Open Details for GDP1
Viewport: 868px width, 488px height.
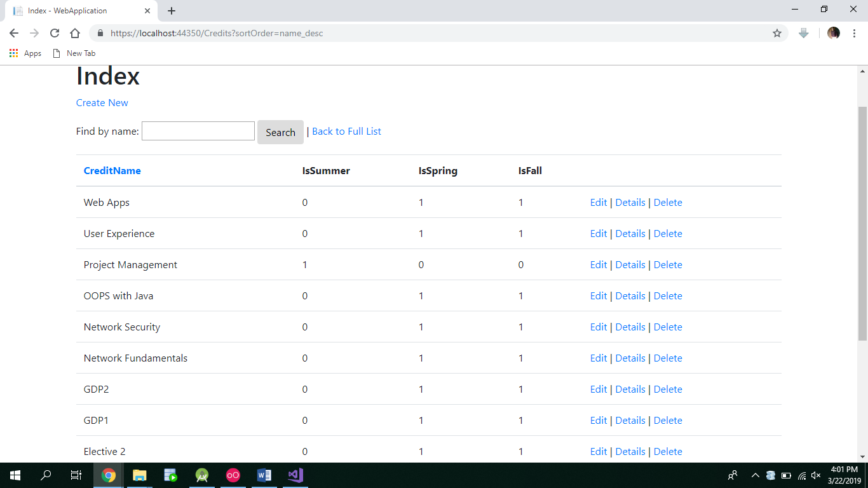click(630, 421)
